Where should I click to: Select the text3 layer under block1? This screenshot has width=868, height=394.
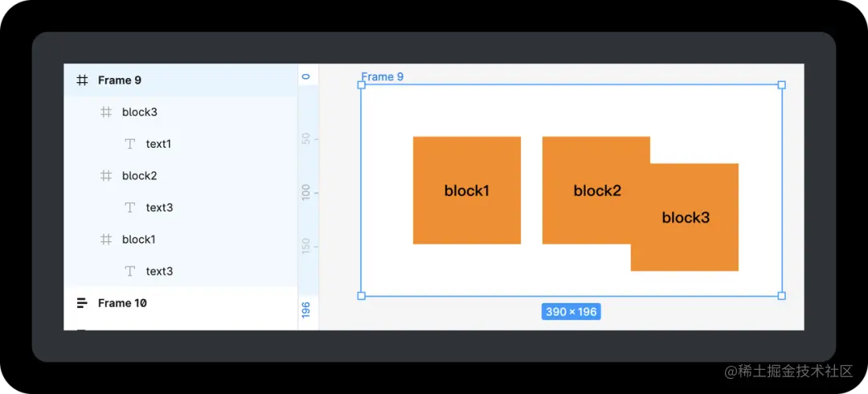point(159,272)
